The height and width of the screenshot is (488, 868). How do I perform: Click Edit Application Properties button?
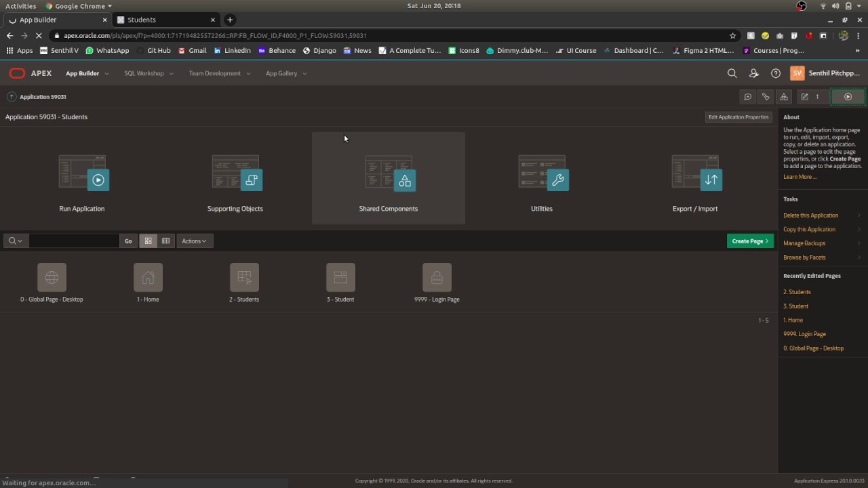pyautogui.click(x=738, y=117)
